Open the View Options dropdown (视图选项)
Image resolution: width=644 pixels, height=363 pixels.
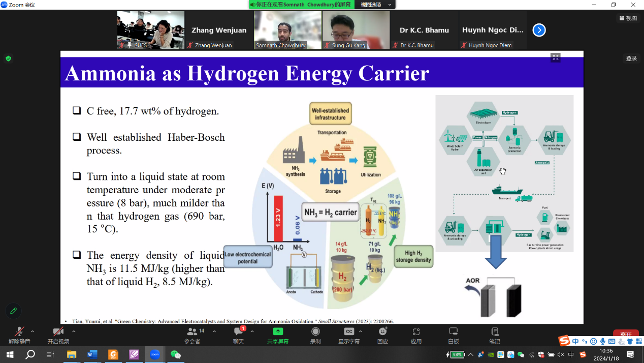(375, 5)
